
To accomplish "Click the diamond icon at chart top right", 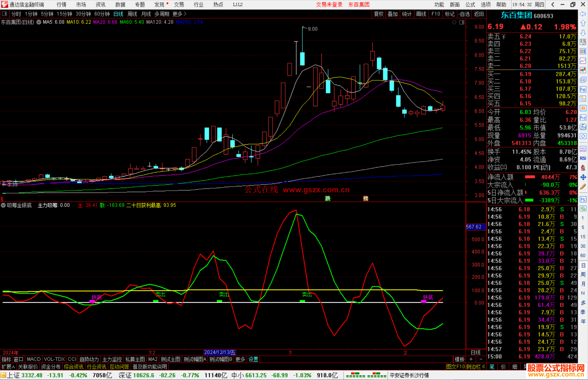I will (454, 22).
